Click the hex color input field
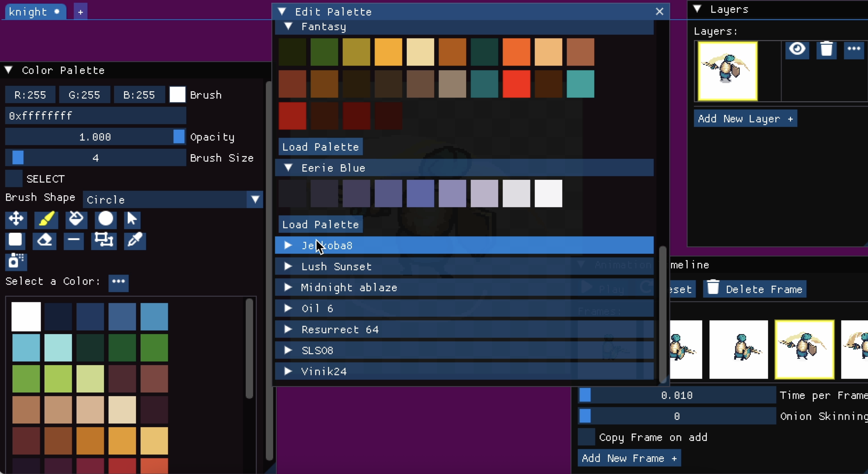 tap(95, 116)
